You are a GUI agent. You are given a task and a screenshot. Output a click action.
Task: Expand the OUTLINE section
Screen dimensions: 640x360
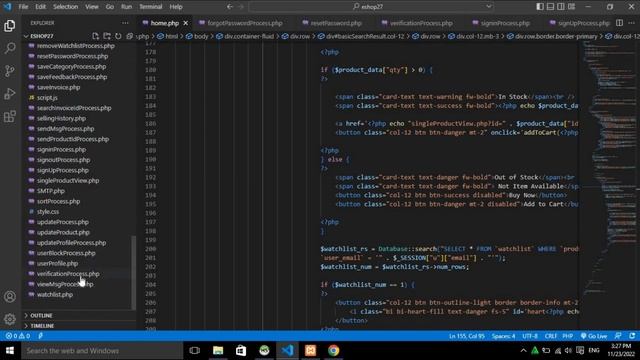click(41, 316)
